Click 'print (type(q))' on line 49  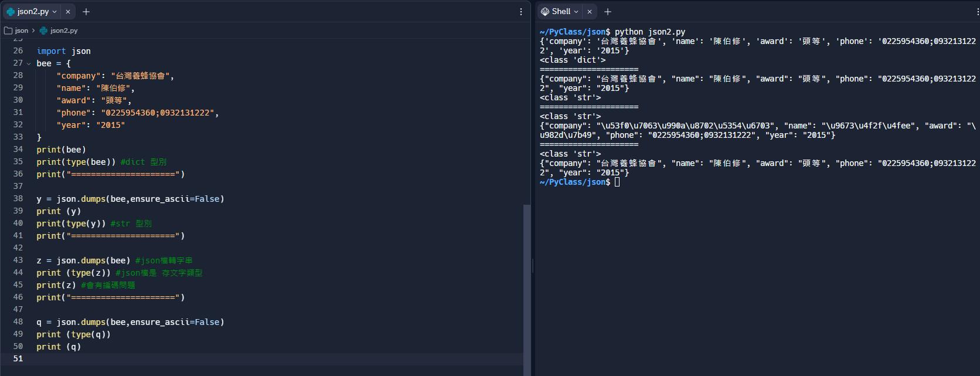(x=73, y=334)
